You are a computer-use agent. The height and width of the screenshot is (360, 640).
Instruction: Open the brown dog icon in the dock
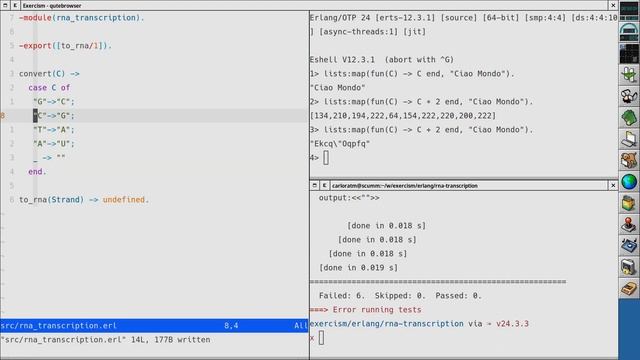tap(629, 160)
